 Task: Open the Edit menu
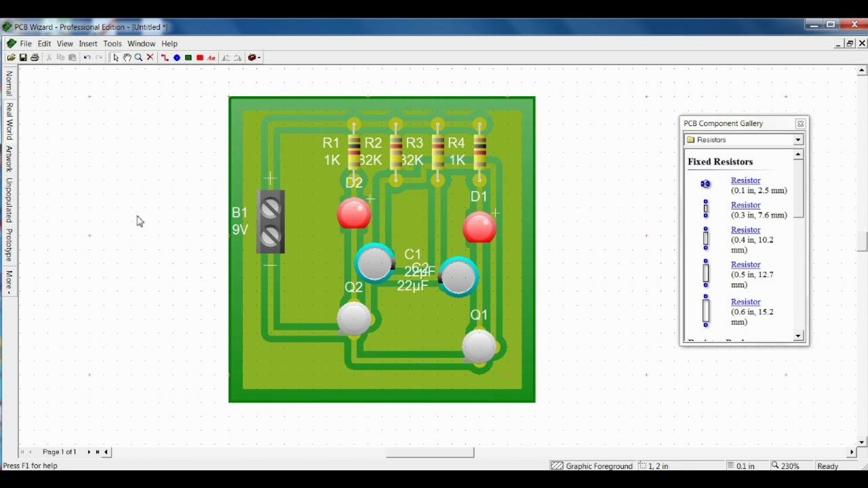[44, 43]
